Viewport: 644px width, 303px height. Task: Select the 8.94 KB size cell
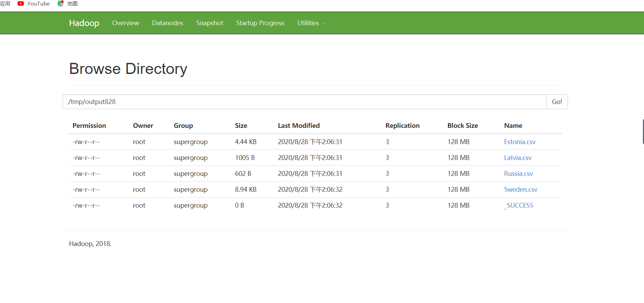pos(246,189)
